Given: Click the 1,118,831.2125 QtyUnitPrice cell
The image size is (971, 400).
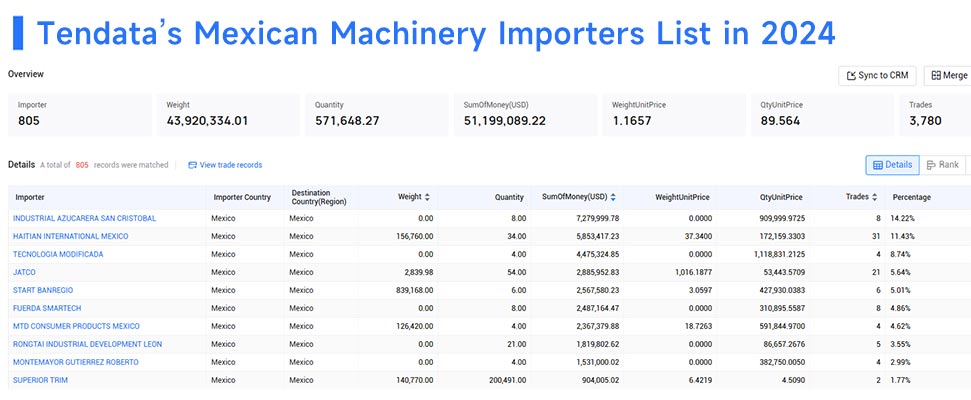Looking at the screenshot, I should [779, 254].
